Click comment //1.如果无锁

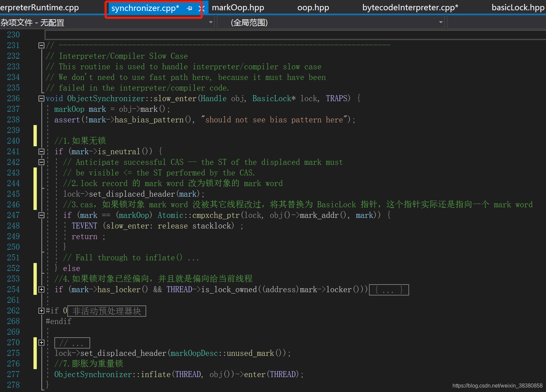coord(80,141)
